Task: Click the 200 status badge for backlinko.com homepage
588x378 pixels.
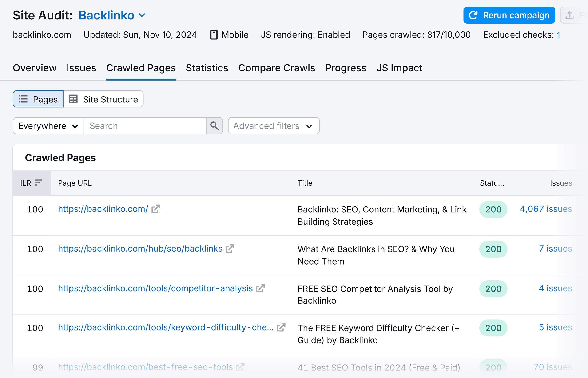Action: (x=493, y=209)
